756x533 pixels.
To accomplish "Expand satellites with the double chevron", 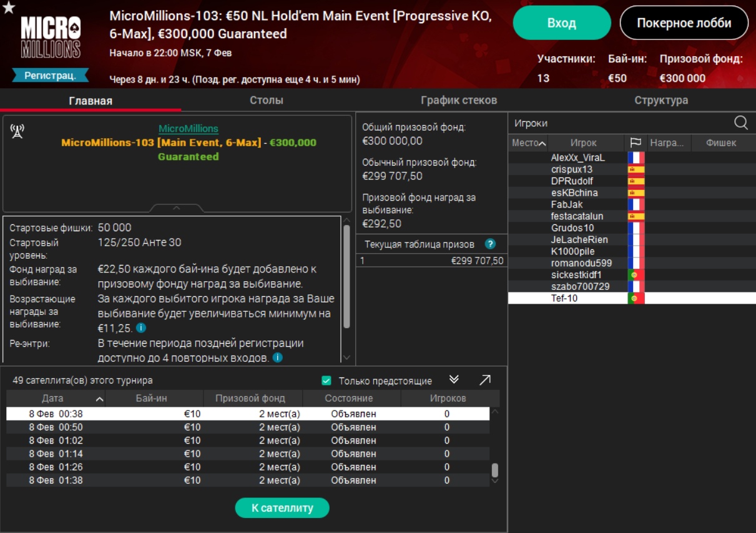I will tap(454, 380).
